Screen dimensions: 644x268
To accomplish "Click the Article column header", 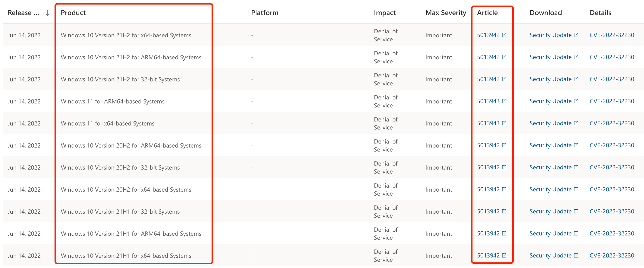I will pos(487,13).
